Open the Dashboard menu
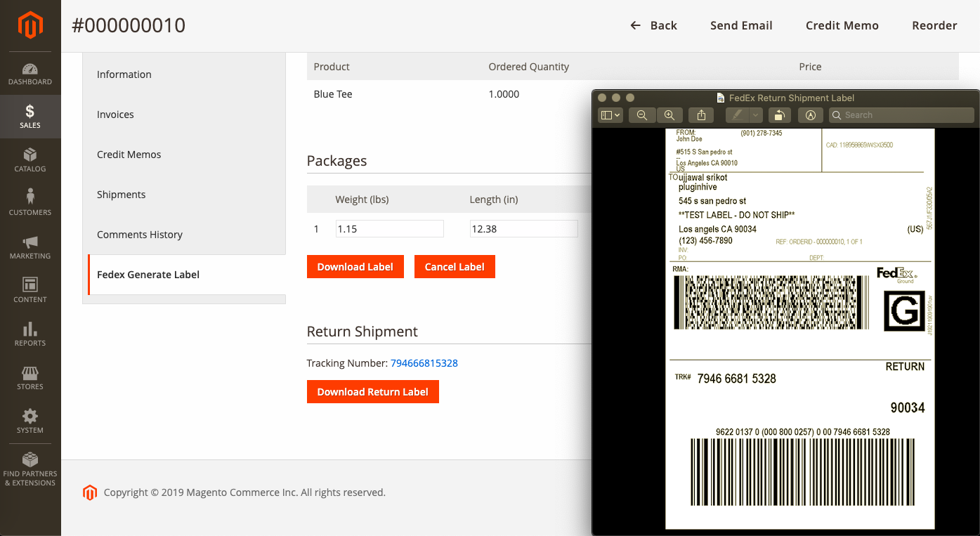 click(30, 74)
